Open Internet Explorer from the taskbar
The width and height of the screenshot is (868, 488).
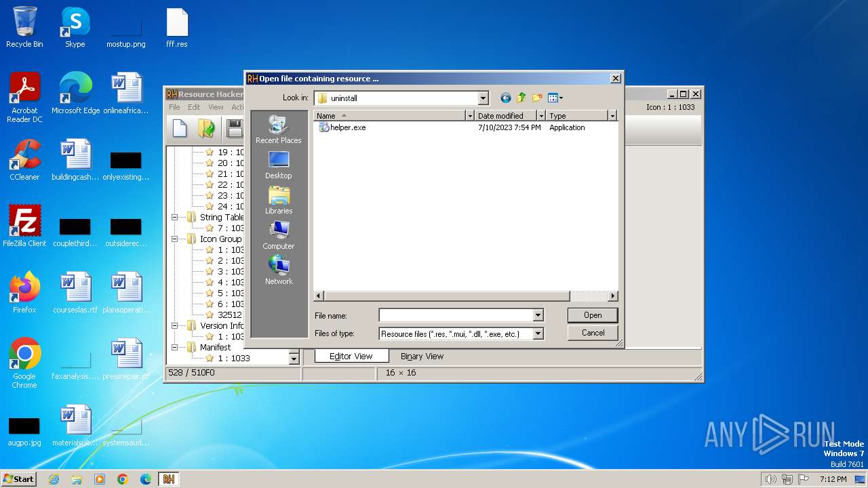[x=54, y=479]
